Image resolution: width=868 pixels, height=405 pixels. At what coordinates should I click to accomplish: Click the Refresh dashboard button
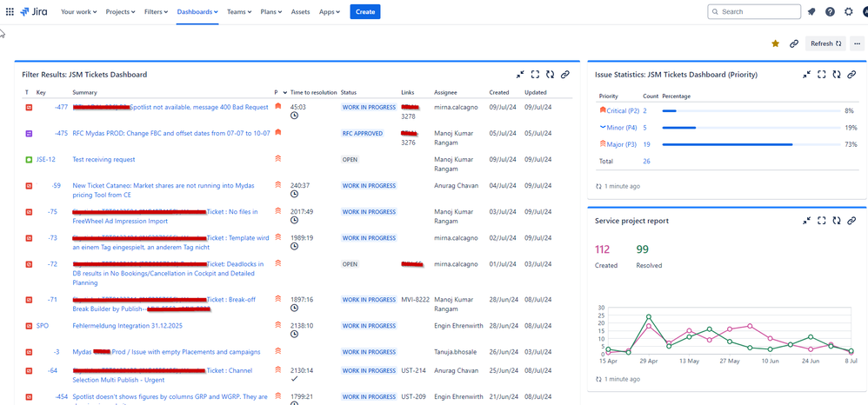[x=825, y=43]
